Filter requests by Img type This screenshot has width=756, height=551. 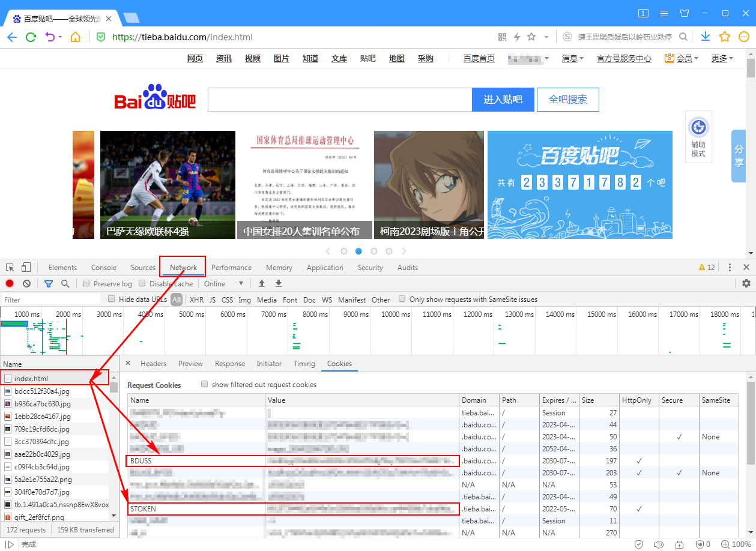(244, 300)
